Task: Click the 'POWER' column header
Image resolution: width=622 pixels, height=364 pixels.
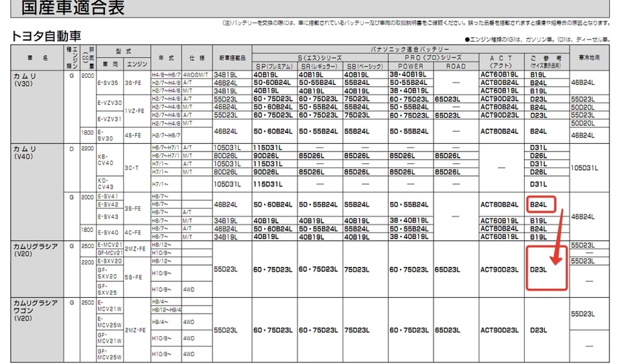Action: [x=411, y=66]
